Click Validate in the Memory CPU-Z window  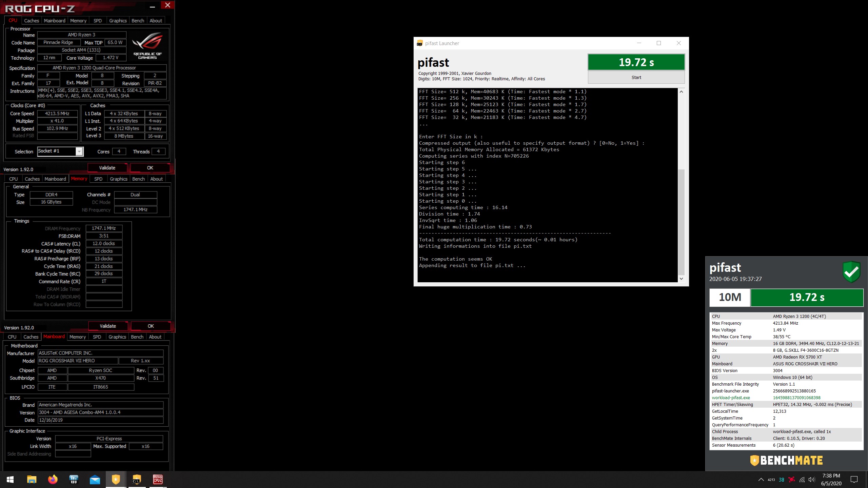tap(108, 326)
